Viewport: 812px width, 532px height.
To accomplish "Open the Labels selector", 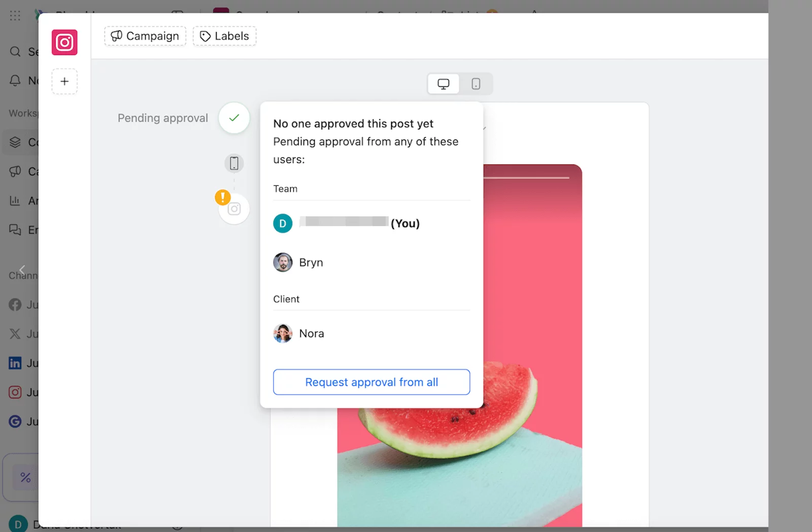I will (x=224, y=36).
